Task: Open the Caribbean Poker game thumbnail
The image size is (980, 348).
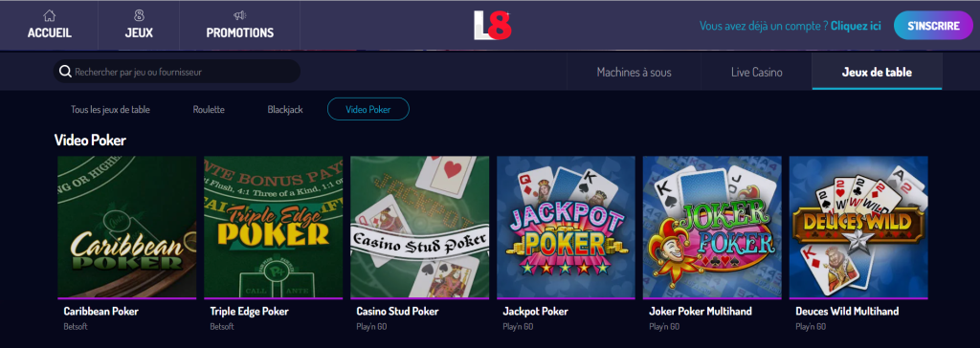Action: pyautogui.click(x=127, y=228)
